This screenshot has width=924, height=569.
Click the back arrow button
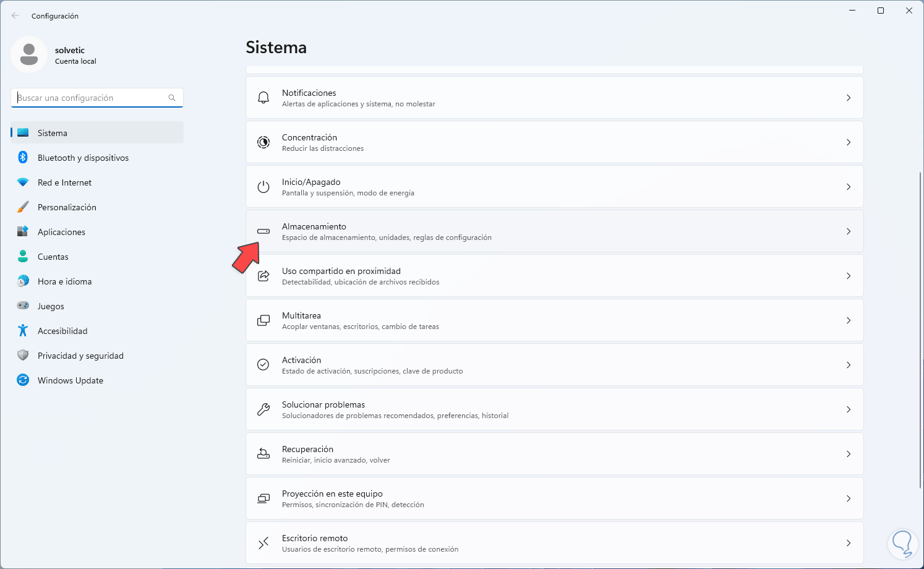15,15
